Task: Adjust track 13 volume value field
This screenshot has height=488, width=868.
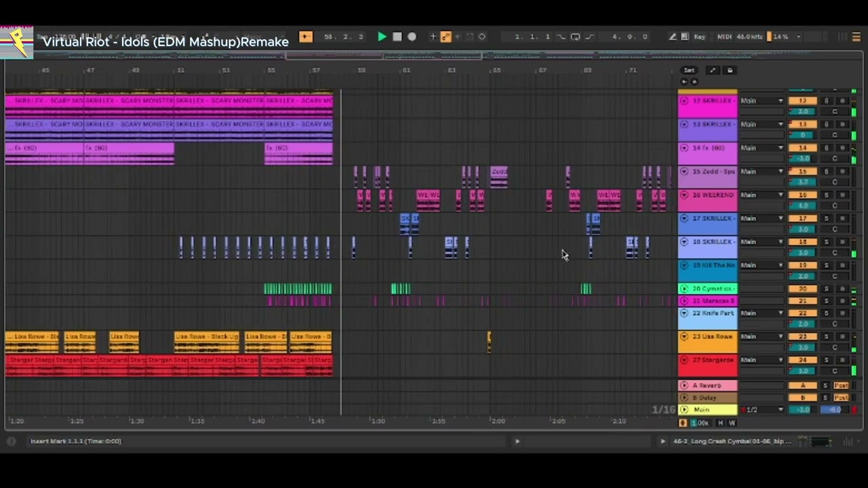Action: click(x=803, y=135)
